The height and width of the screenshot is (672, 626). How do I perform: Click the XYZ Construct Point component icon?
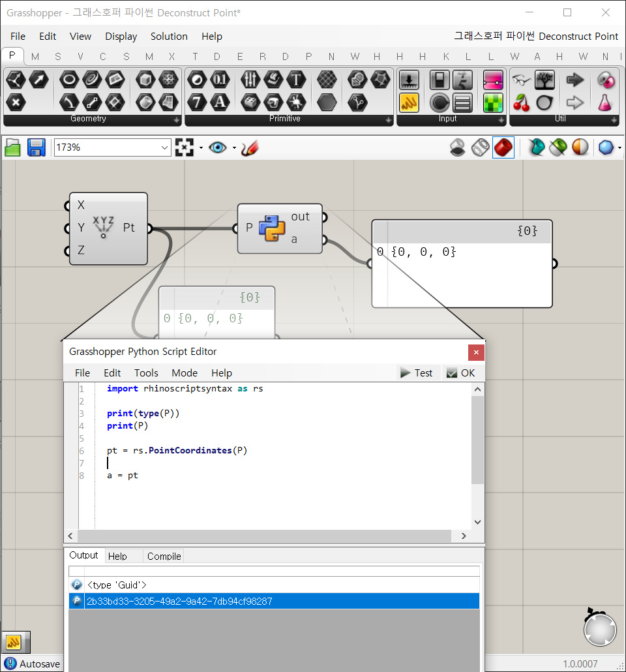(x=103, y=227)
